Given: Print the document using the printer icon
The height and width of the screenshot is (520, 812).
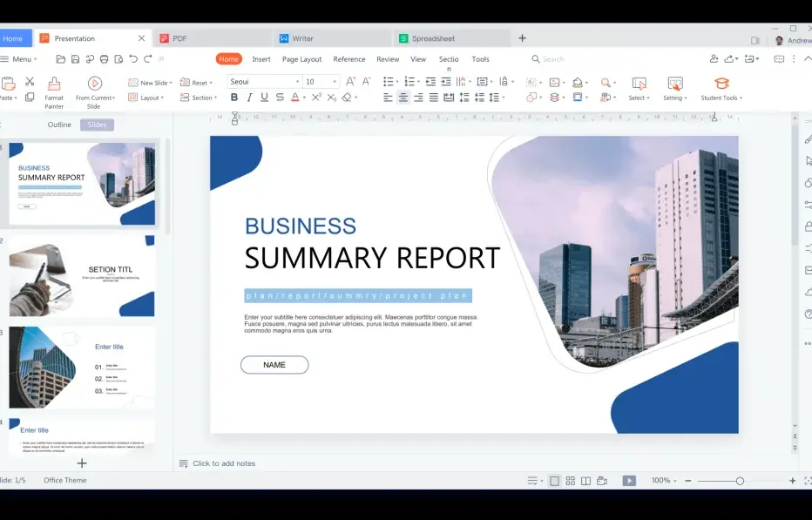Looking at the screenshot, I should tap(104, 59).
